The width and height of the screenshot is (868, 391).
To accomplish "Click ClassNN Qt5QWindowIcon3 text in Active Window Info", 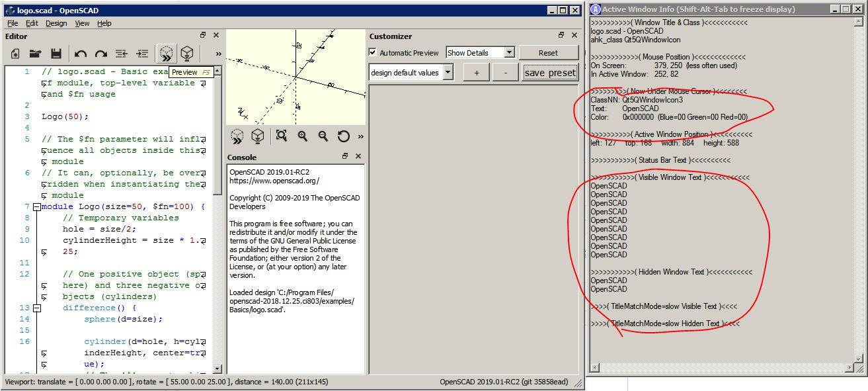I will point(637,100).
